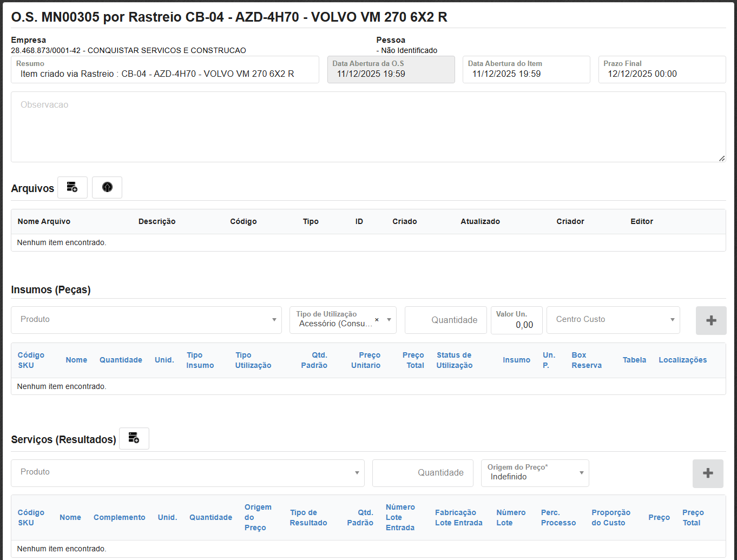Screen dimensions: 737x560
Task: Click into the Observacao text area
Action: (x=368, y=127)
